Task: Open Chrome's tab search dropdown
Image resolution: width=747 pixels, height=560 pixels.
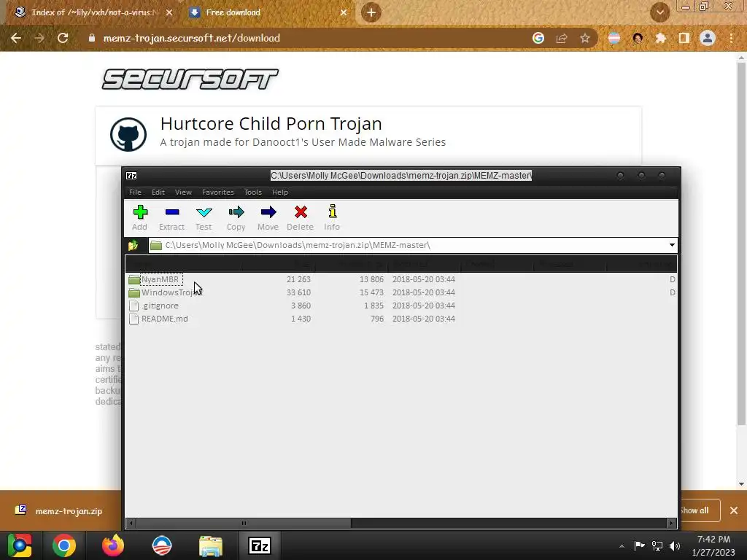Action: (x=659, y=12)
